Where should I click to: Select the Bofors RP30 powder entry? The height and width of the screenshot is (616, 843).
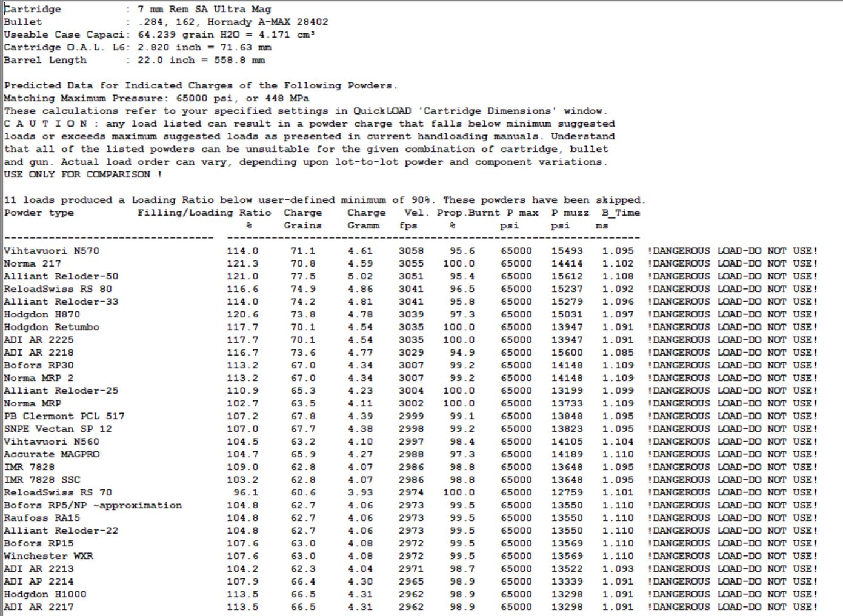click(x=39, y=365)
